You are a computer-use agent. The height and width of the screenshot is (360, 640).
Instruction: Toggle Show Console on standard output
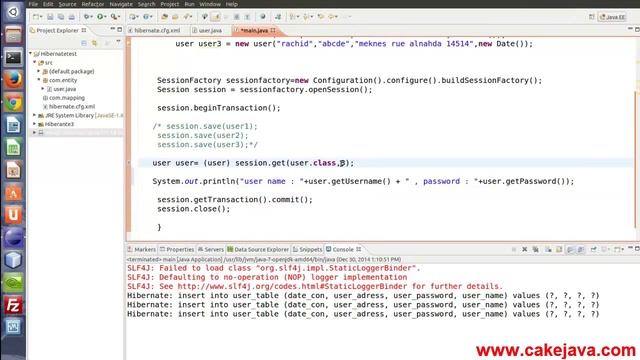(570, 249)
